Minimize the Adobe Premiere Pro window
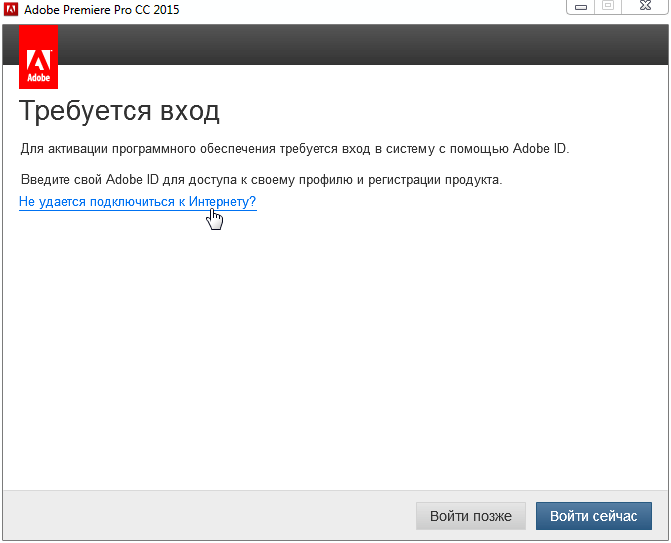This screenshot has height=543, width=671. click(581, 6)
